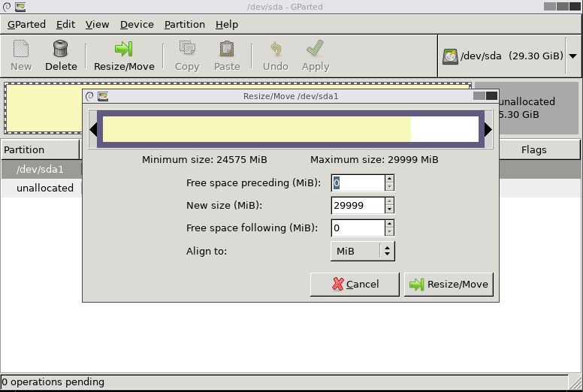
Task: Open the device selector dropdown arrow
Action: point(573,56)
